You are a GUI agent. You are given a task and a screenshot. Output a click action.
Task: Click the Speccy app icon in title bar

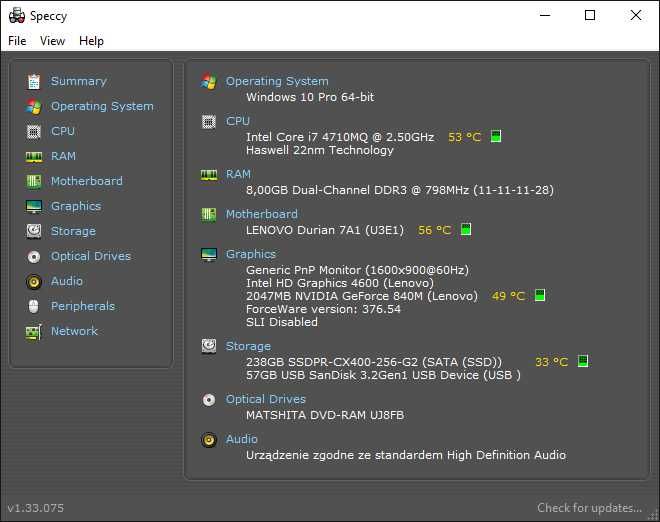(17, 15)
